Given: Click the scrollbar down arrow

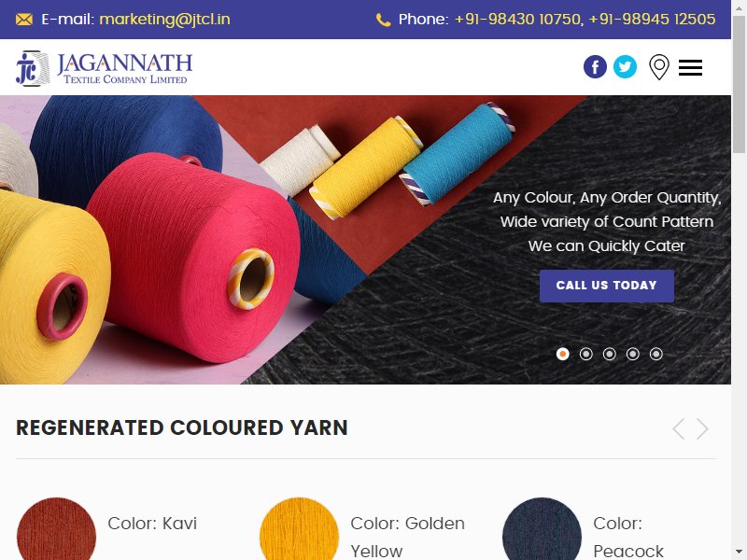Looking at the screenshot, I should coord(739,552).
